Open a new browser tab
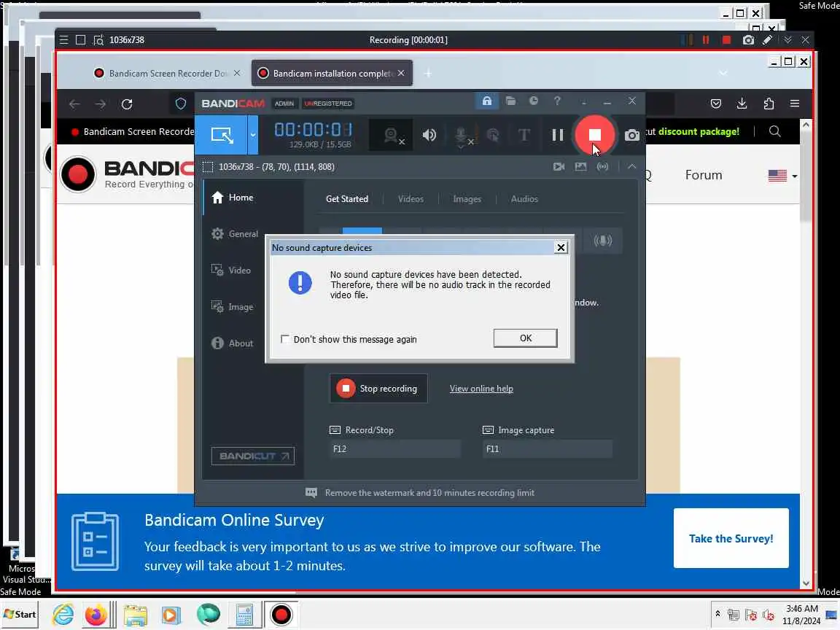 tap(427, 74)
